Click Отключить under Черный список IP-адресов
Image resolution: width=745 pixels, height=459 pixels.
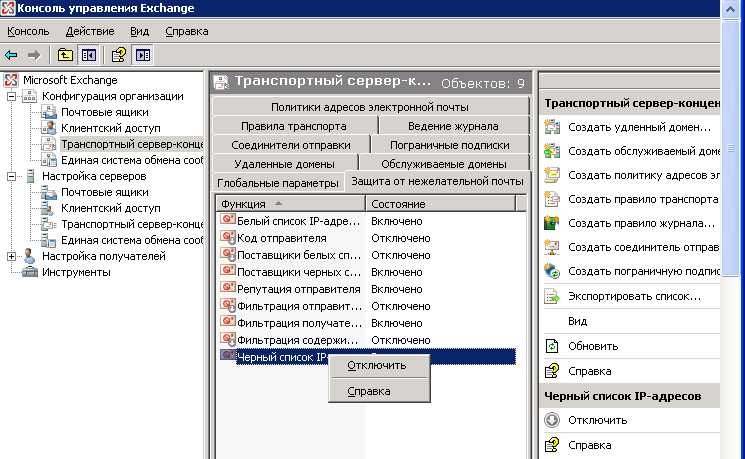[598, 420]
